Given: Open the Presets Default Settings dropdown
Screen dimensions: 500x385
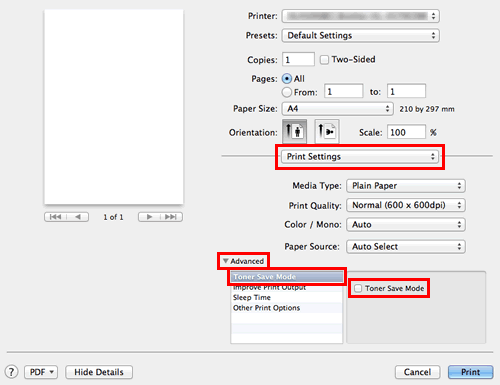Looking at the screenshot, I should (x=361, y=35).
